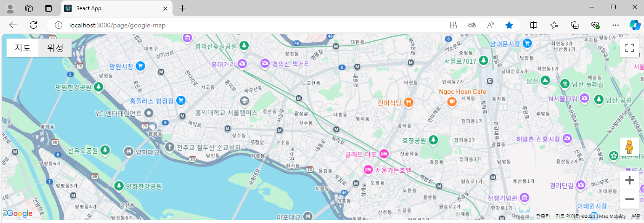Switch map to 위성 satellite view
The image size is (644, 223).
tap(55, 48)
